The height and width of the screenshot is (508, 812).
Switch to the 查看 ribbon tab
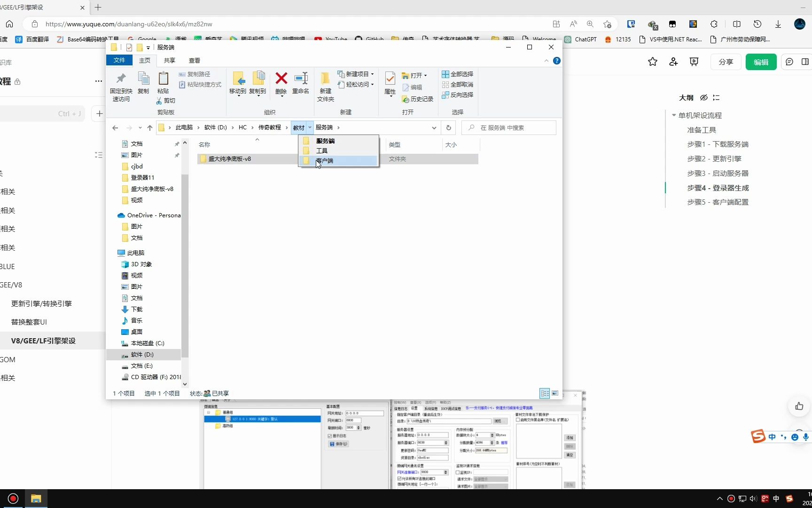point(195,61)
